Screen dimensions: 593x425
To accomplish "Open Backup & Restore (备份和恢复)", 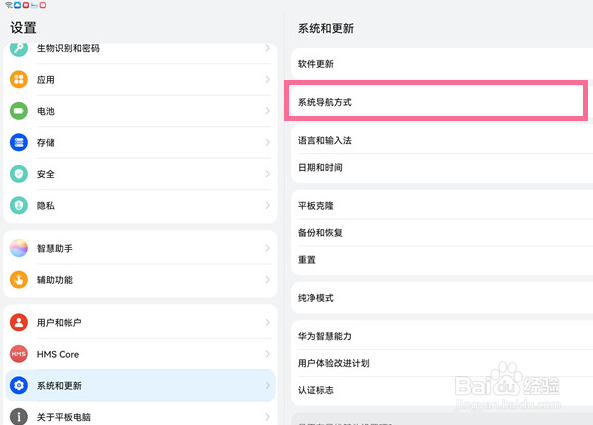I will pos(442,233).
